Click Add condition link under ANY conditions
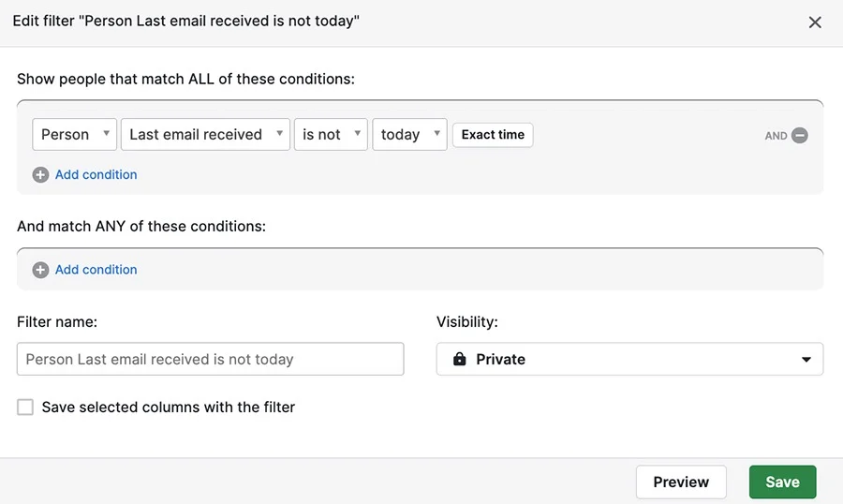This screenshot has height=504, width=843. [96, 270]
